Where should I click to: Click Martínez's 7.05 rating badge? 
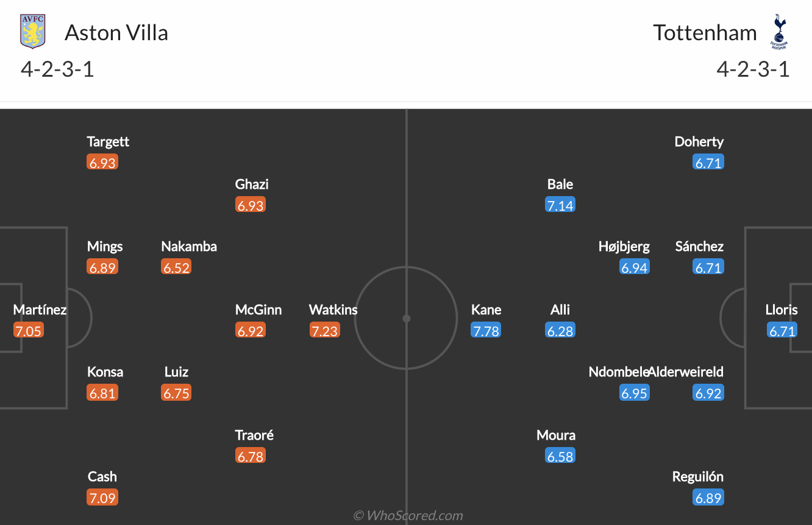[x=28, y=331]
